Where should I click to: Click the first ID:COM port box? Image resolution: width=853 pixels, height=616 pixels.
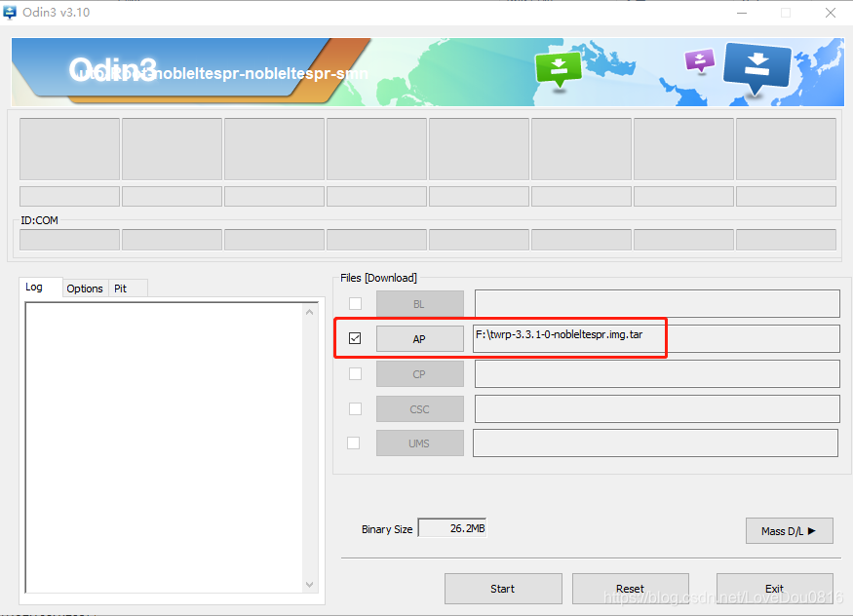click(69, 240)
